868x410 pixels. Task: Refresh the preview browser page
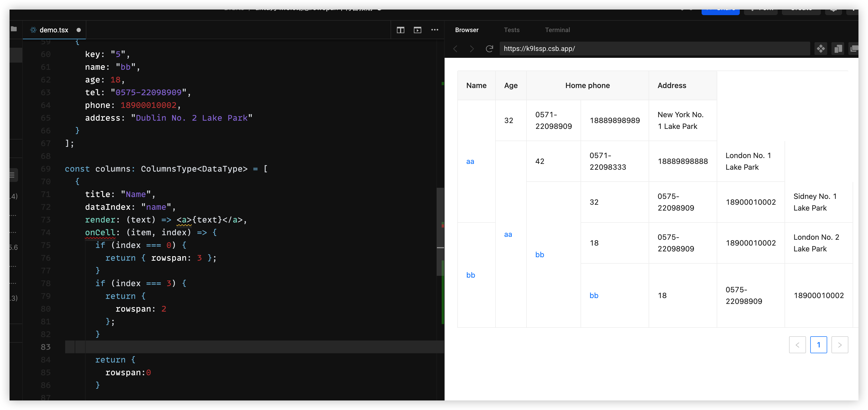point(489,49)
